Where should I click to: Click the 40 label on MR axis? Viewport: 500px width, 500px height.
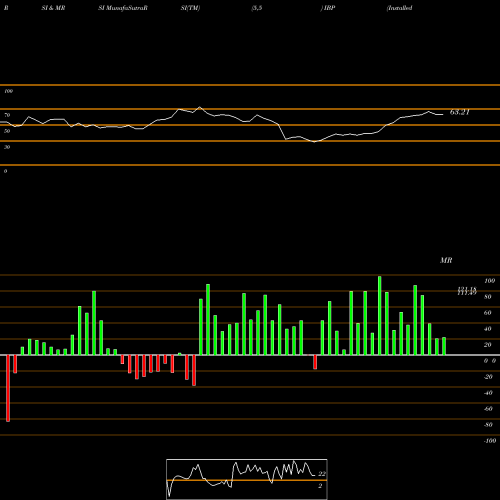point(488,329)
